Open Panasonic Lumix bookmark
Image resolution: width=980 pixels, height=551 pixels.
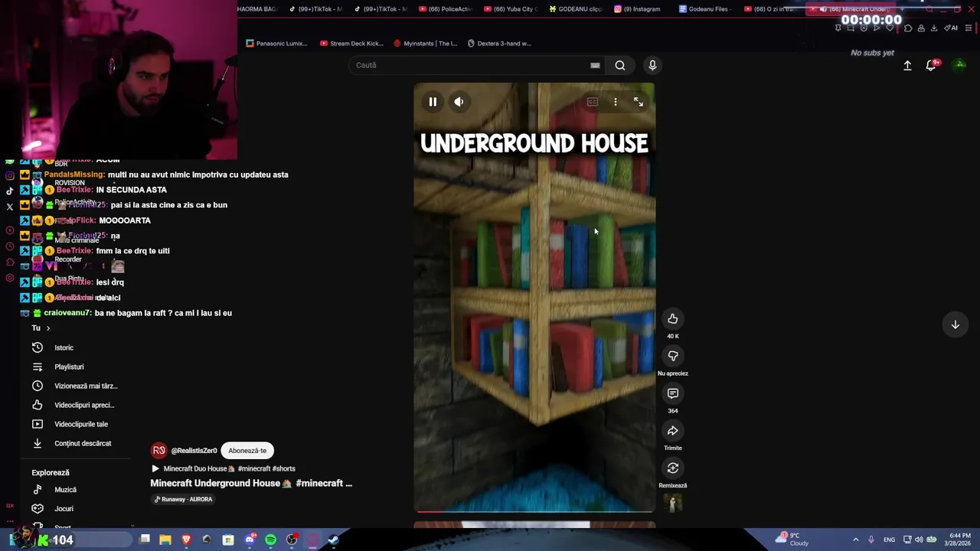[277, 44]
